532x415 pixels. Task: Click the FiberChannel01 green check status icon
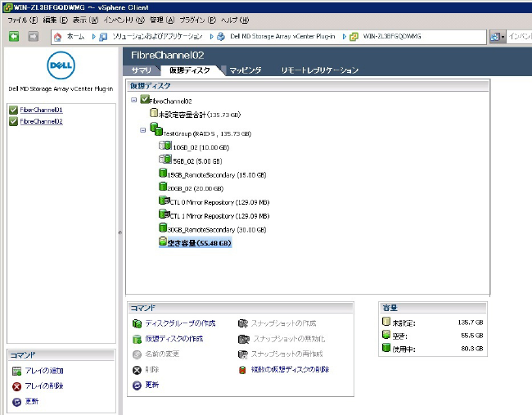click(13, 110)
